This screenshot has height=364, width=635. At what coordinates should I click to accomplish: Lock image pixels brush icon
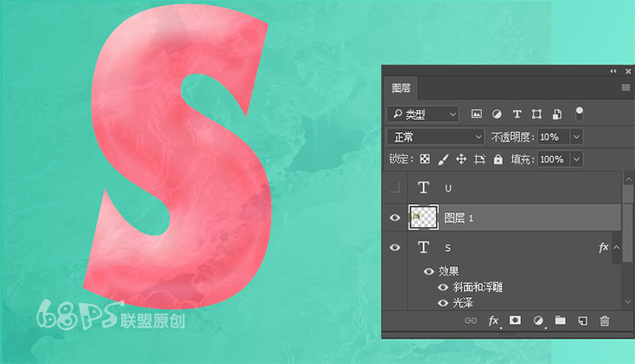click(x=443, y=159)
